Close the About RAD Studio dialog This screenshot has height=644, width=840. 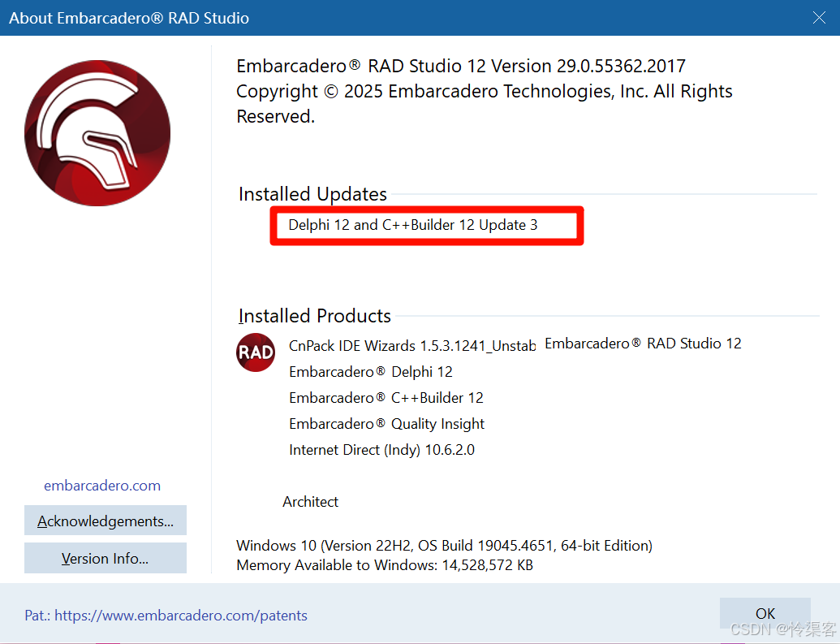[x=819, y=18]
